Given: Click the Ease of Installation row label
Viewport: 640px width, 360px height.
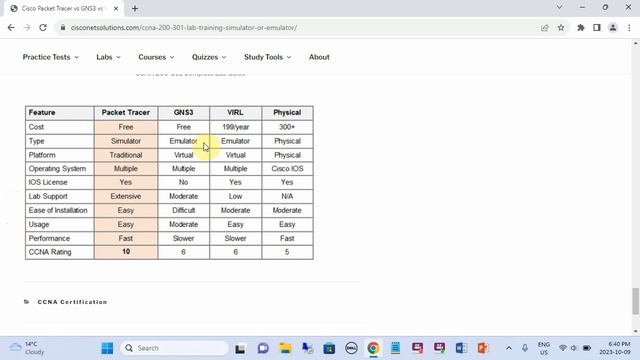Looking at the screenshot, I should 58,210.
